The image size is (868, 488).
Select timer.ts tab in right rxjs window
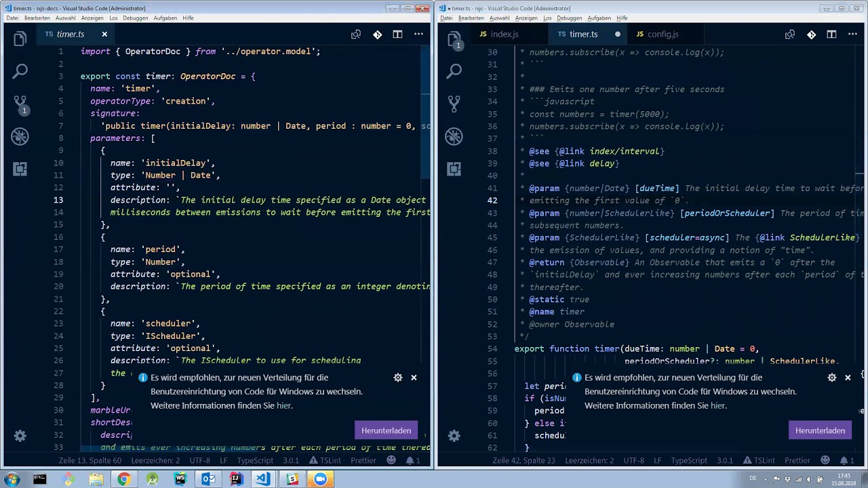click(x=583, y=34)
